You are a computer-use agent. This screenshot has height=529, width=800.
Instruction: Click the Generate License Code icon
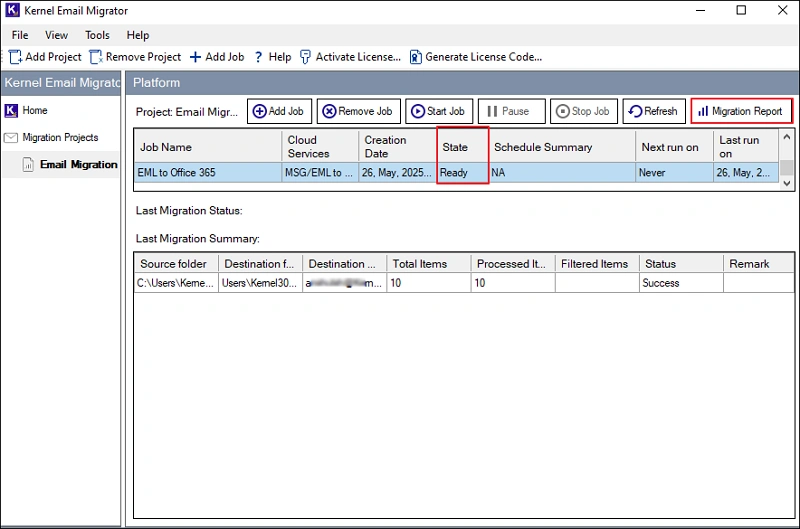click(416, 57)
